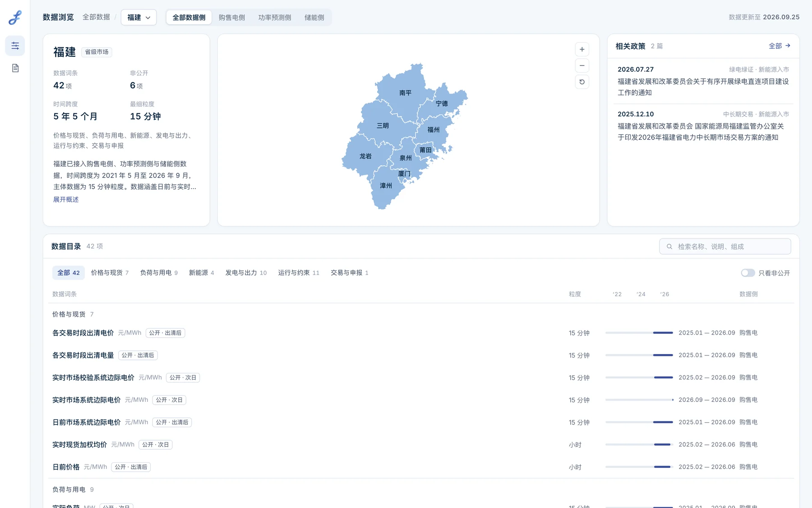Click the catalog search input field
The image size is (812, 508).
725,247
